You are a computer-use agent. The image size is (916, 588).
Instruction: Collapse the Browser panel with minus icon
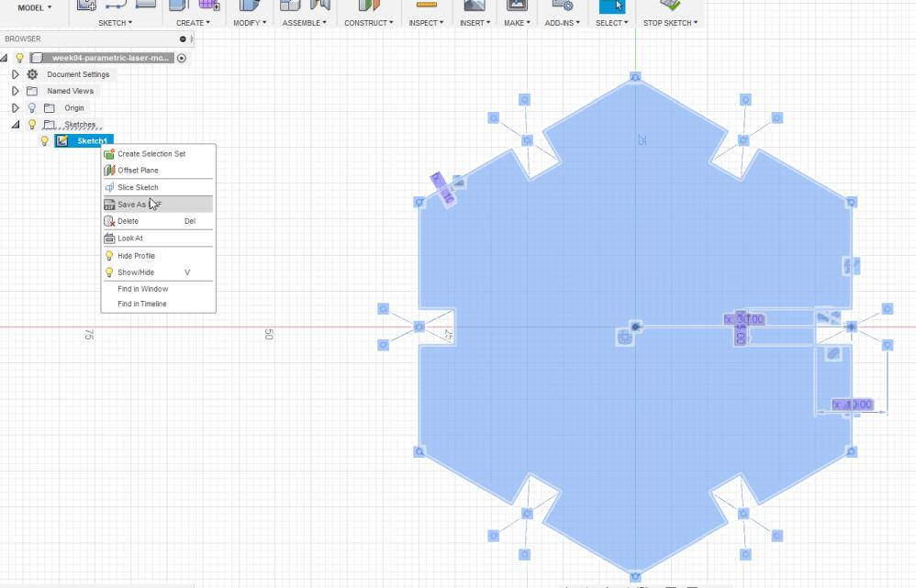point(183,39)
